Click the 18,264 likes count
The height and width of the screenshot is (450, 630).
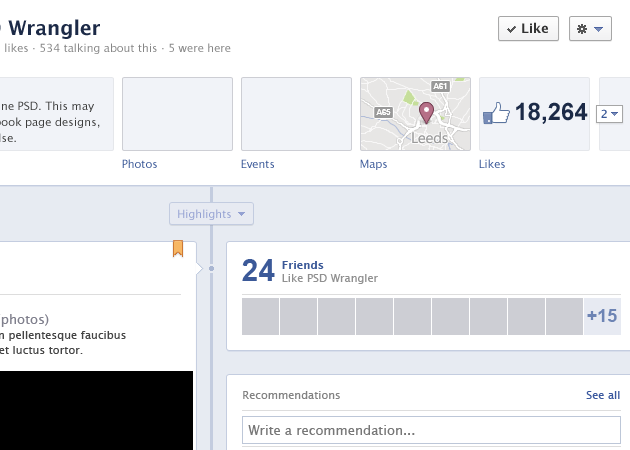point(551,112)
